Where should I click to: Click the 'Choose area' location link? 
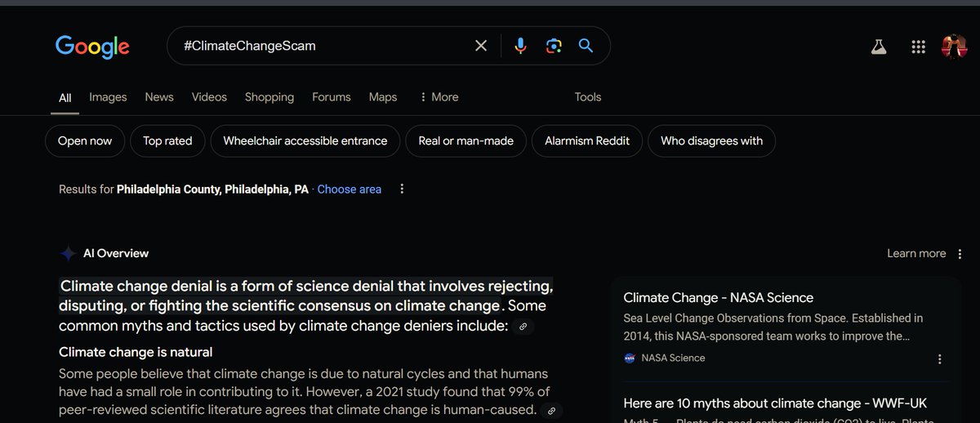tap(349, 189)
